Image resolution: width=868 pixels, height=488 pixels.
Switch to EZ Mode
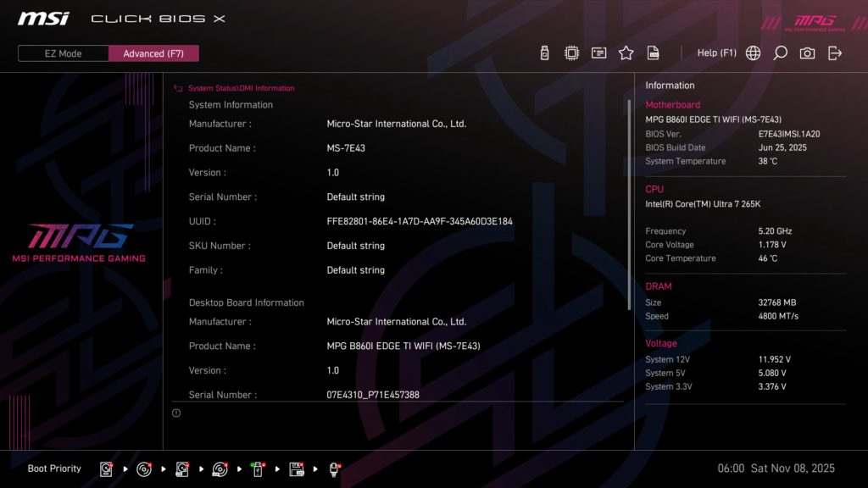(63, 53)
